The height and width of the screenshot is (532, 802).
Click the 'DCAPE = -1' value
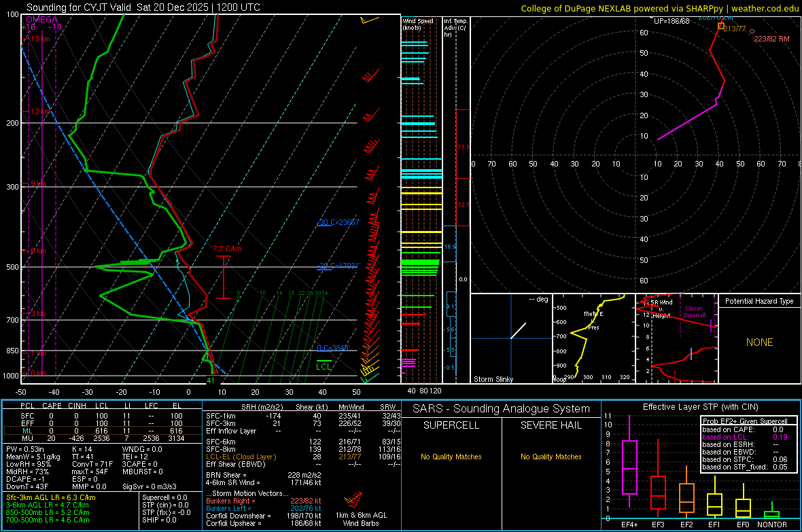click(26, 479)
